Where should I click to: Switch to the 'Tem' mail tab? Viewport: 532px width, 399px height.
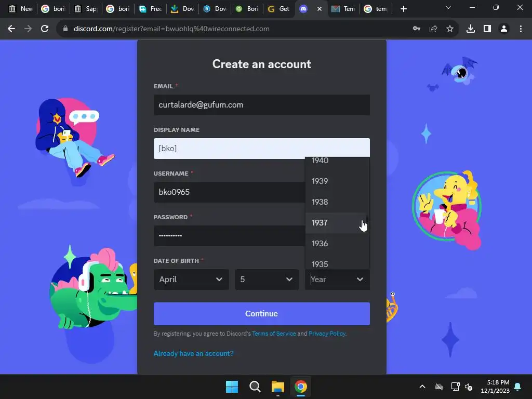pos(343,9)
